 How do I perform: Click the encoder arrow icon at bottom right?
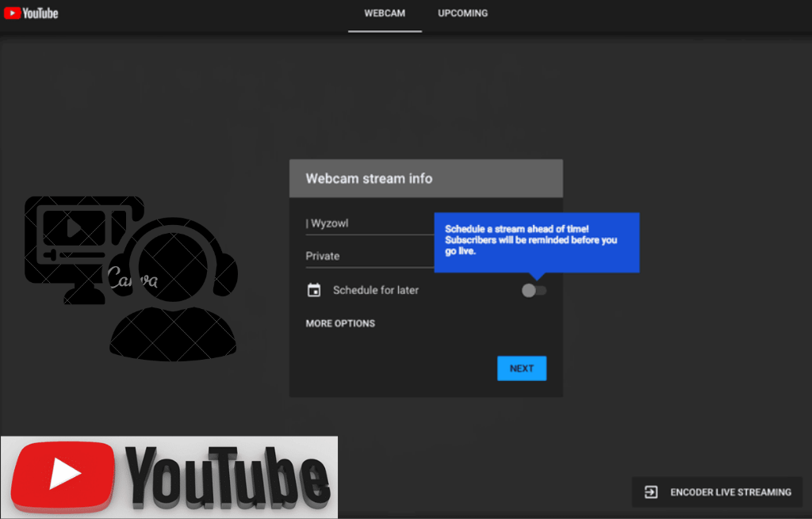(x=651, y=492)
